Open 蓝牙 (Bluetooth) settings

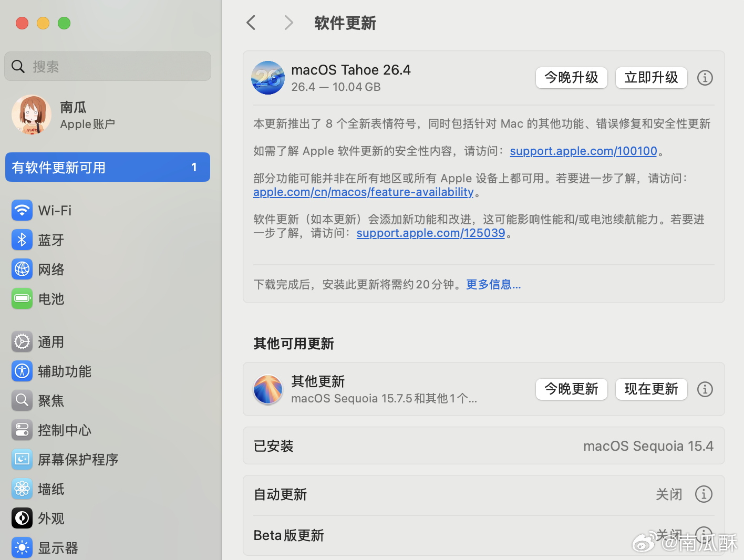click(x=51, y=240)
